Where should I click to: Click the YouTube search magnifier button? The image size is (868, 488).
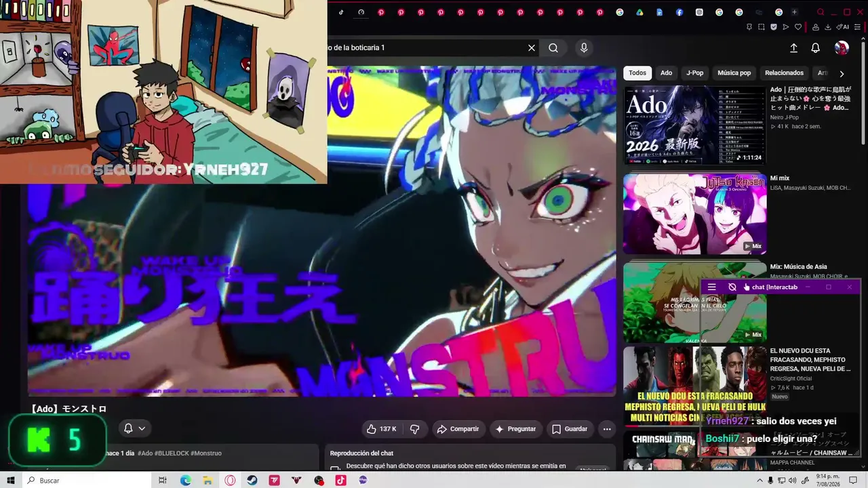pyautogui.click(x=553, y=47)
